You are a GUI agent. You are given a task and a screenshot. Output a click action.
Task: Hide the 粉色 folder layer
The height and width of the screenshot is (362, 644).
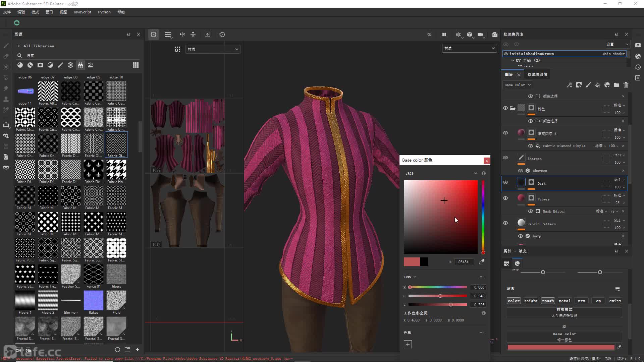[505, 108]
